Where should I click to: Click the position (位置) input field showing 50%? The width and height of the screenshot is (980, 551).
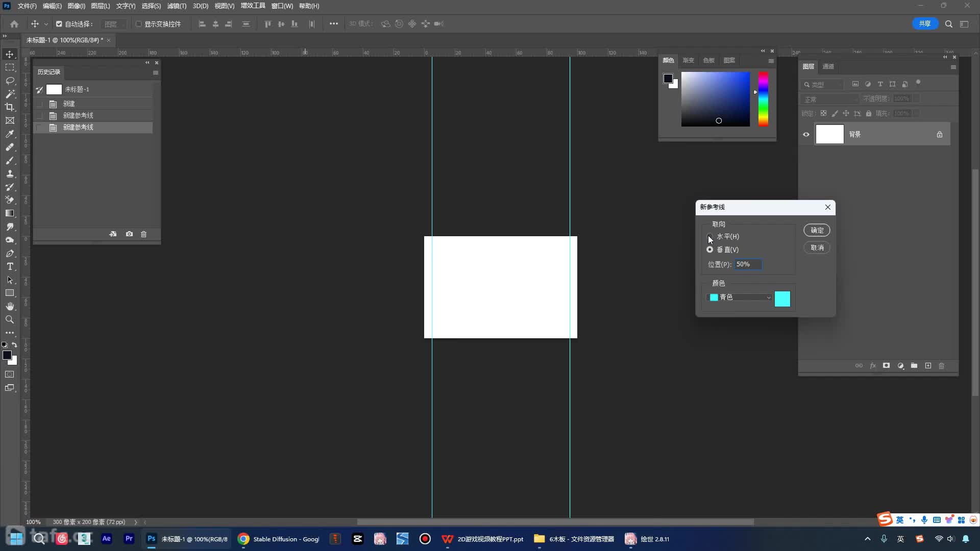748,264
